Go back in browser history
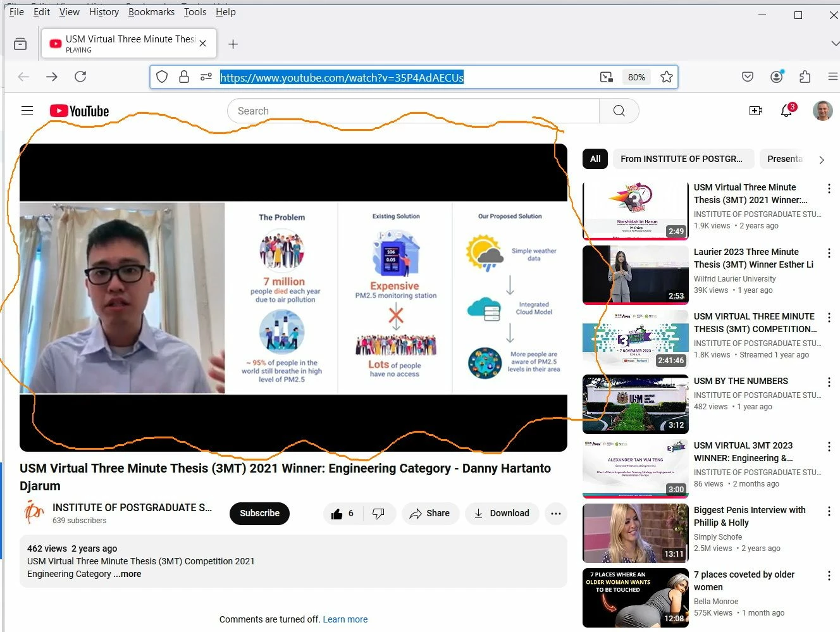 tap(23, 77)
